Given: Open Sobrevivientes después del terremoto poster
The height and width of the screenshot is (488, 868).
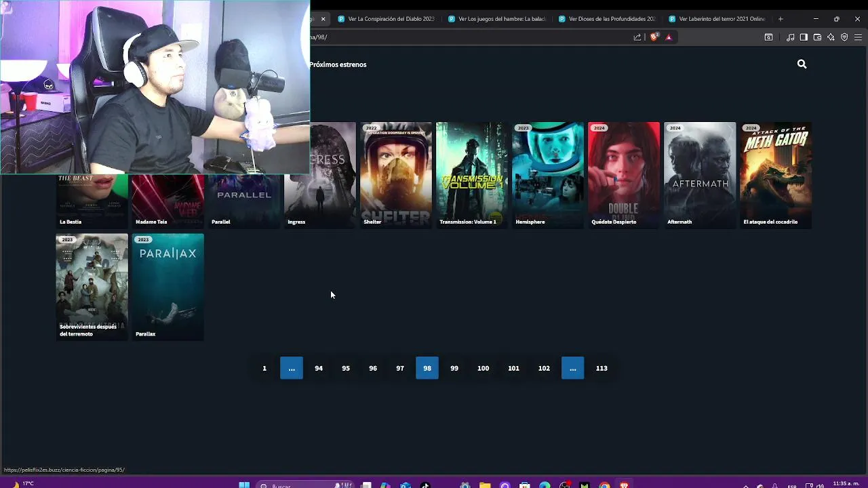Looking at the screenshot, I should (92, 287).
